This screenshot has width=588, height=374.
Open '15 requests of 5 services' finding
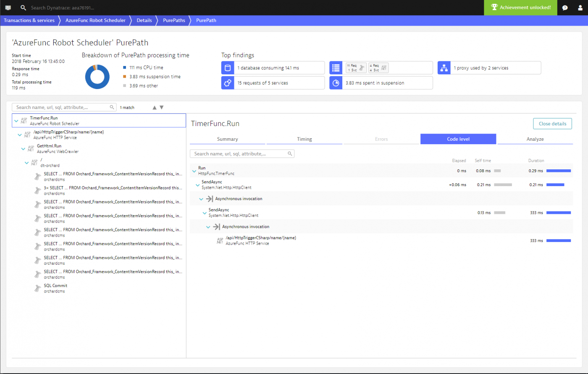[x=273, y=83]
